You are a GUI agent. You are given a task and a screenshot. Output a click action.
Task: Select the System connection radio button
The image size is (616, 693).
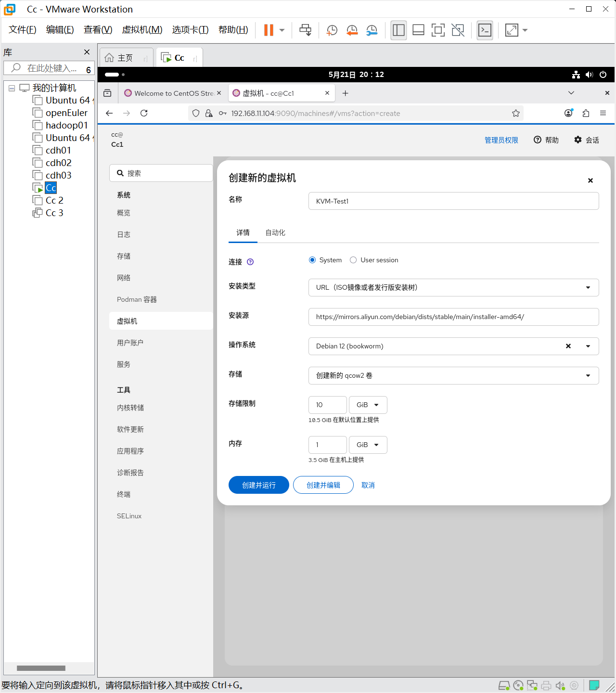coord(312,260)
